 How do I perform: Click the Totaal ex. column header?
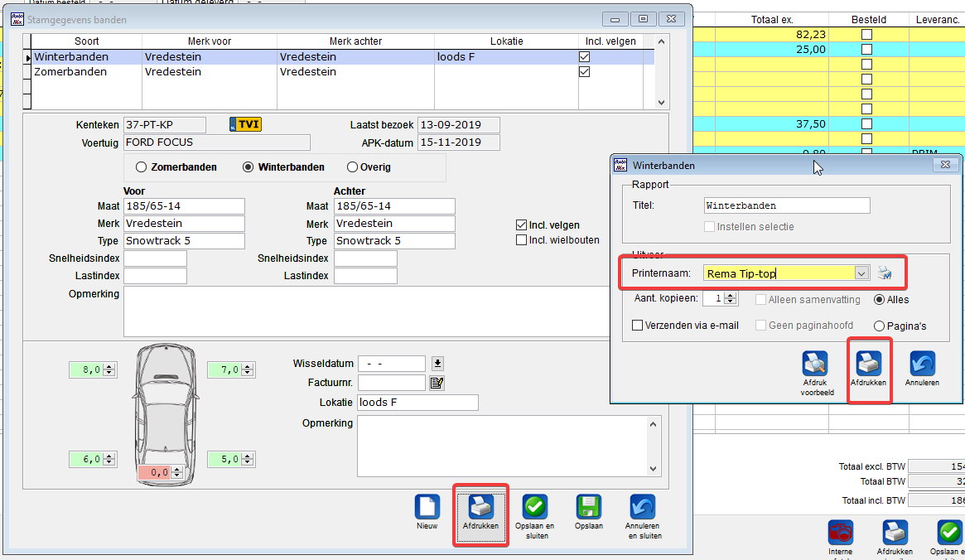click(x=772, y=20)
